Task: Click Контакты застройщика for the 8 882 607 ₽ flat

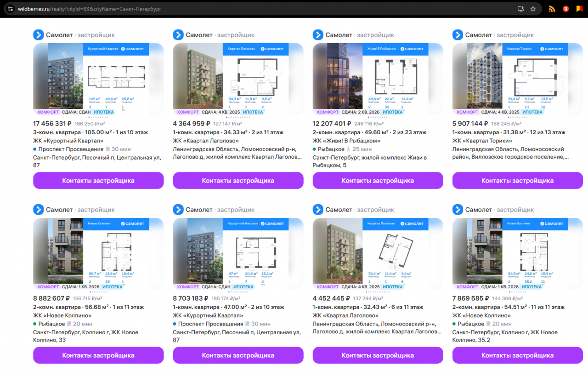Action: click(x=98, y=355)
